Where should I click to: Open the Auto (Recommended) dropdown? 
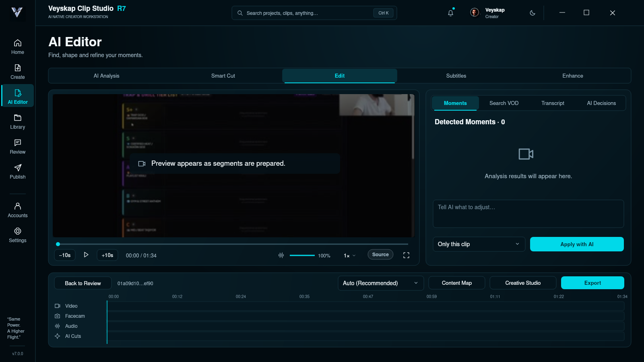381,283
